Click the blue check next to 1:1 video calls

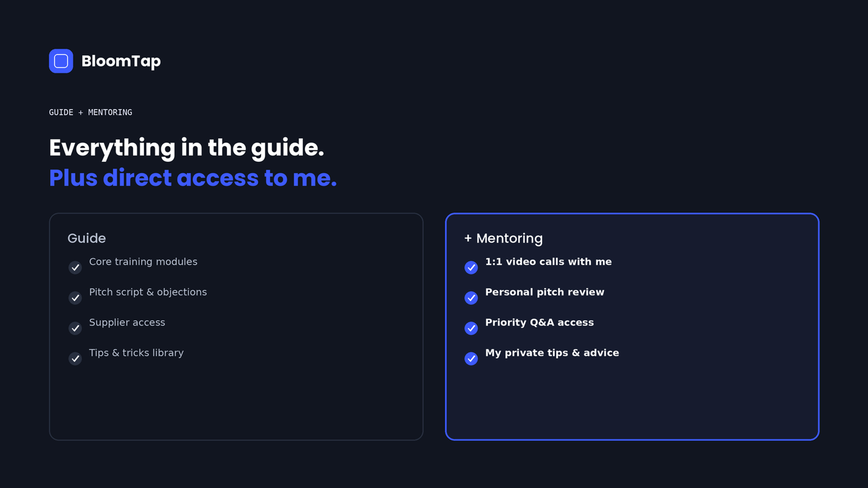coord(471,267)
